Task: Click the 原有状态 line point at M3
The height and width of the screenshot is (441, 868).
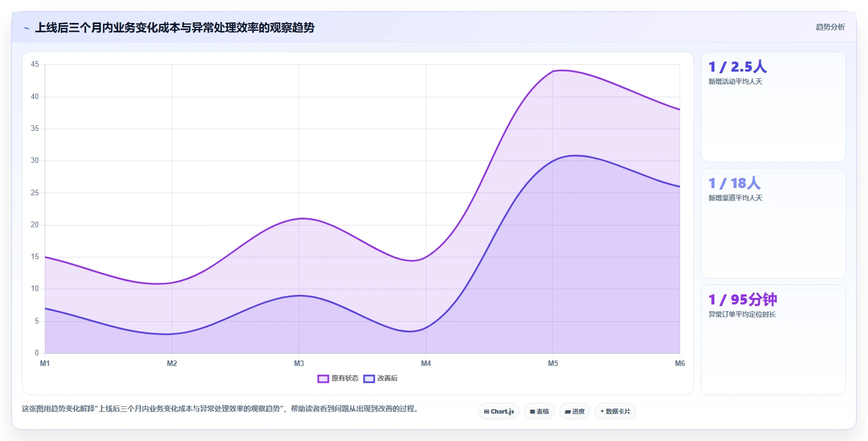Action: (299, 218)
